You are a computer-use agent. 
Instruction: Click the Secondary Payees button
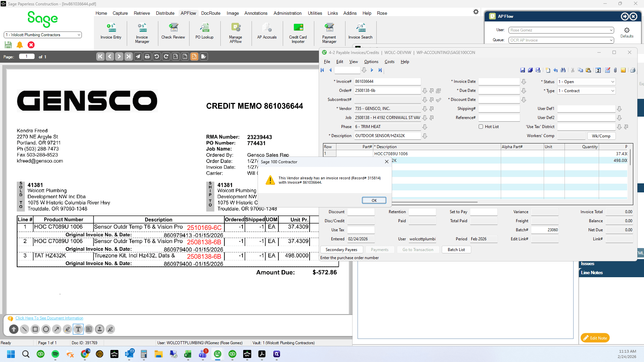point(341,250)
